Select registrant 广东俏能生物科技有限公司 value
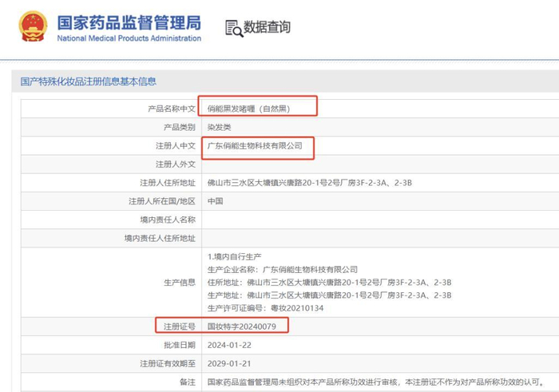This screenshot has height=392, width=559. pyautogui.click(x=255, y=146)
